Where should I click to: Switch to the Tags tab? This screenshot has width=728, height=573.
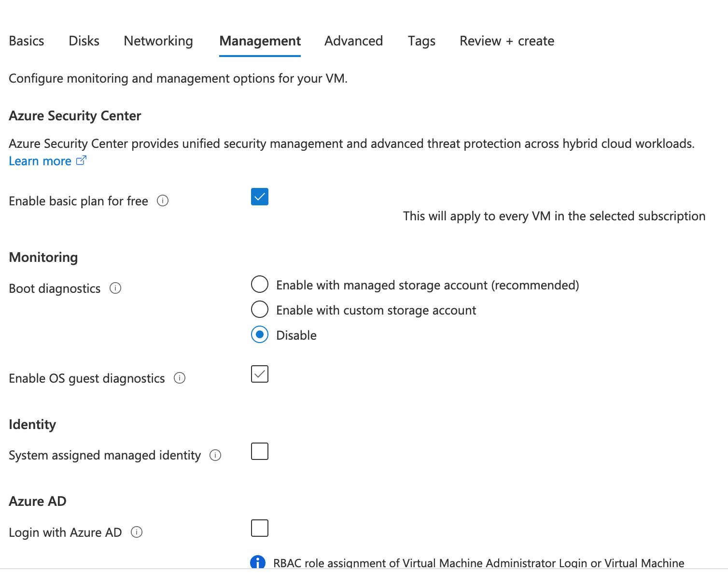coord(421,41)
